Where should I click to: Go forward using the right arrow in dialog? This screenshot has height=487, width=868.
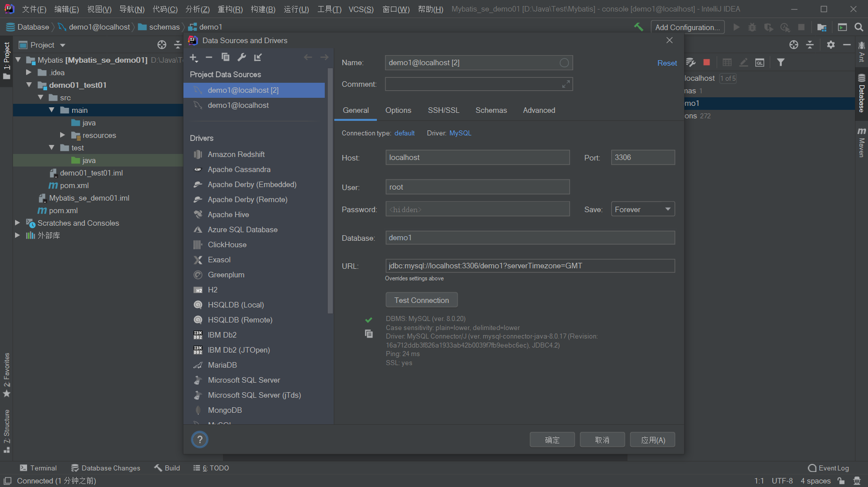324,58
